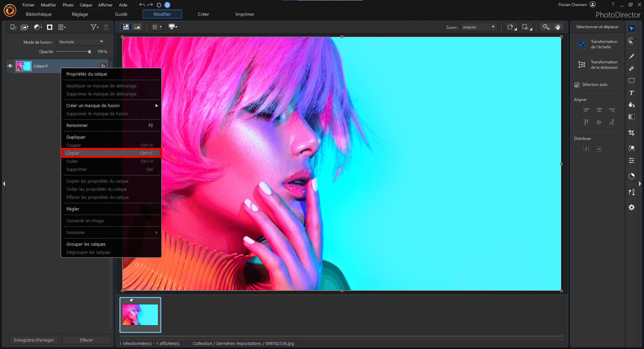This screenshot has height=349, width=644.
Task: Select the Gradient tool
Action: click(632, 117)
